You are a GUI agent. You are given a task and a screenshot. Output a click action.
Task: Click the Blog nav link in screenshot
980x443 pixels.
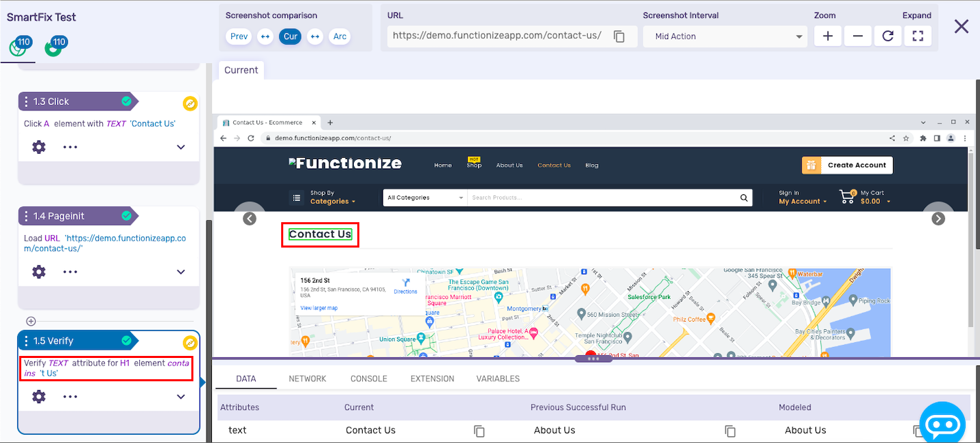[592, 165]
